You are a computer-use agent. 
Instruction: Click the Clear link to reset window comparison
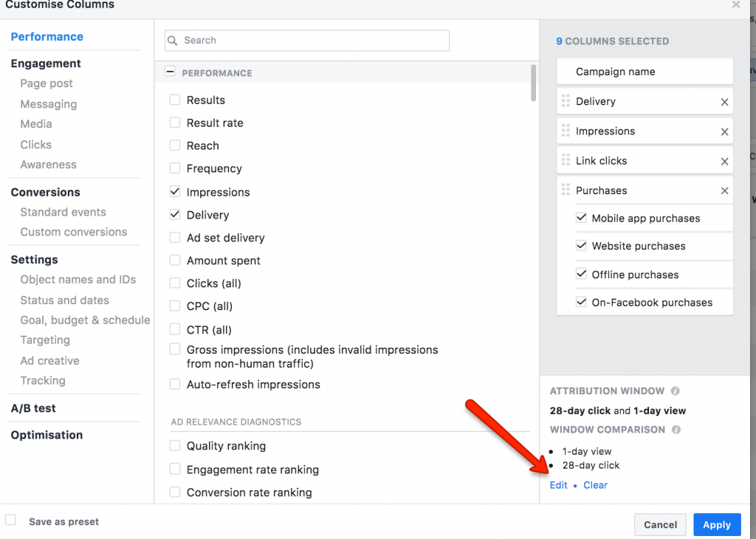tap(595, 485)
